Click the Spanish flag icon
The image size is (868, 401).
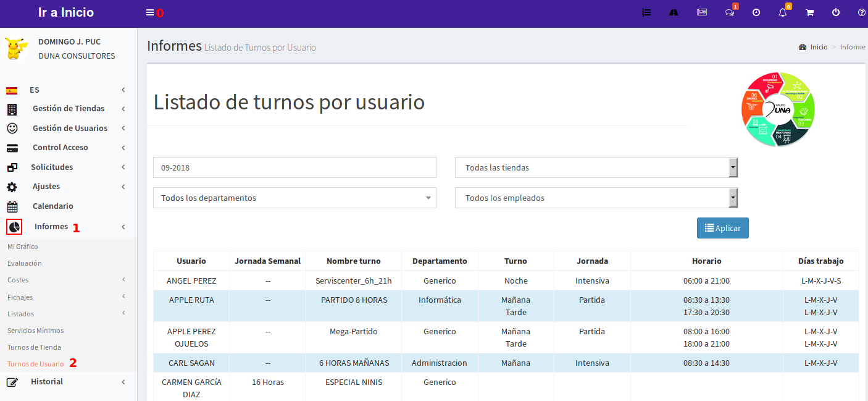(12, 90)
